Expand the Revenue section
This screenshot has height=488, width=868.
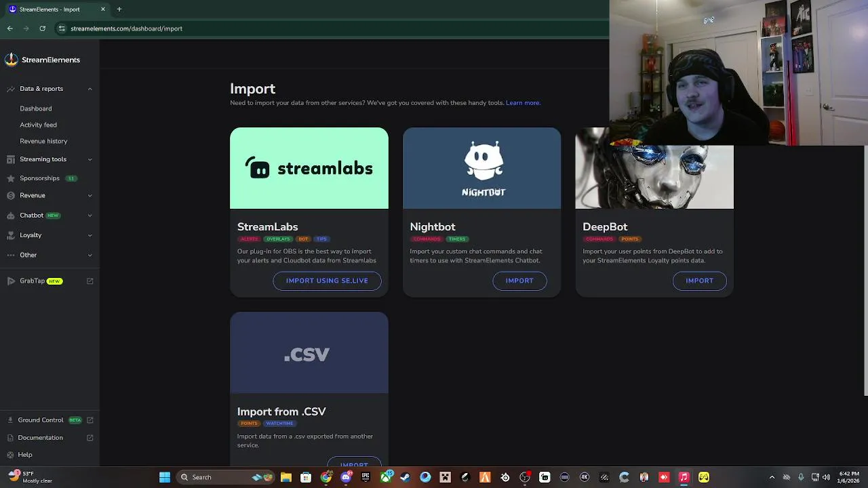pyautogui.click(x=90, y=195)
